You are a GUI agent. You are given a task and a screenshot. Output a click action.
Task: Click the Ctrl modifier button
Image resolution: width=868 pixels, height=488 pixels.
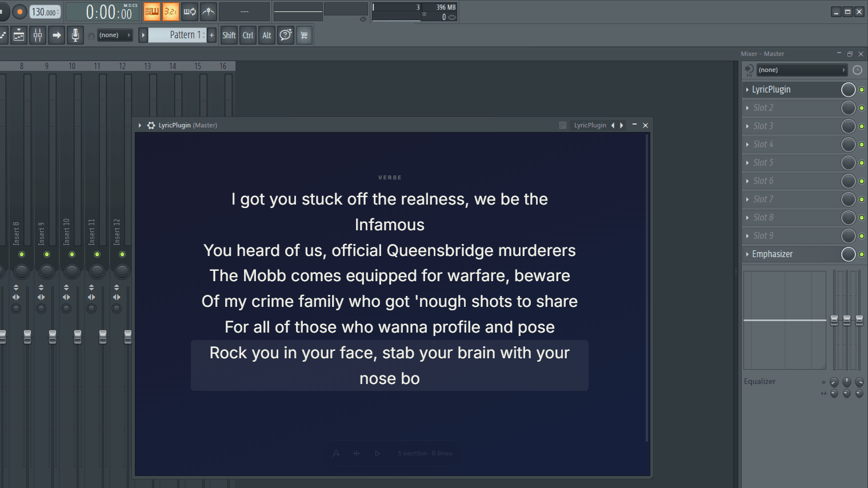(248, 35)
